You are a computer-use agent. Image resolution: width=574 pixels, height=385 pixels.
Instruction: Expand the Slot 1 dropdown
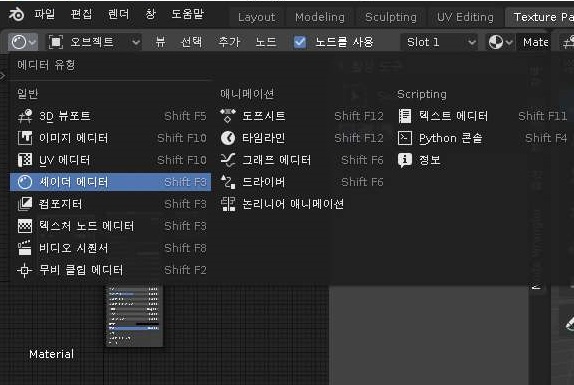click(441, 42)
